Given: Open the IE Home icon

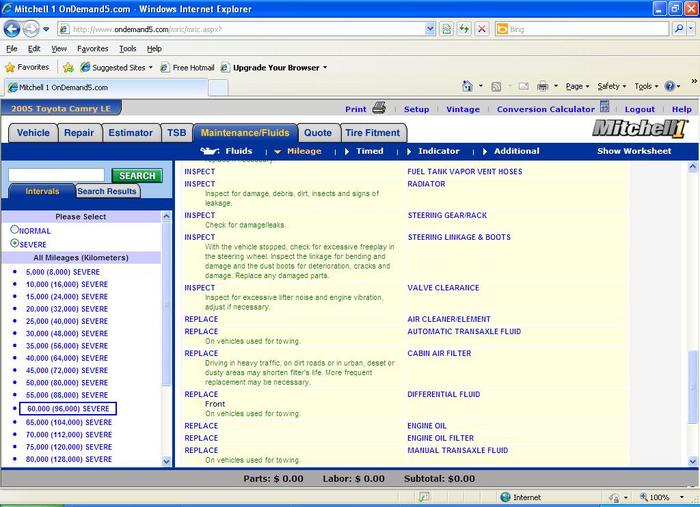Looking at the screenshot, I should click(468, 87).
